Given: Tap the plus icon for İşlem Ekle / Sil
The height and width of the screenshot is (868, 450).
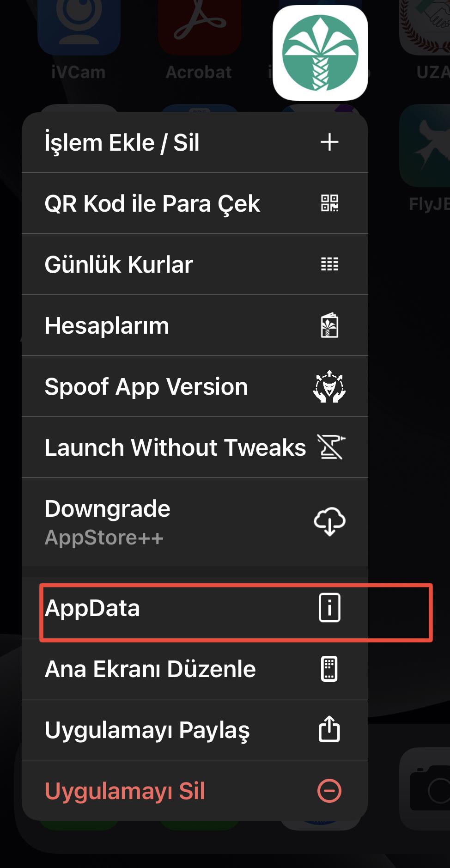Looking at the screenshot, I should [329, 142].
